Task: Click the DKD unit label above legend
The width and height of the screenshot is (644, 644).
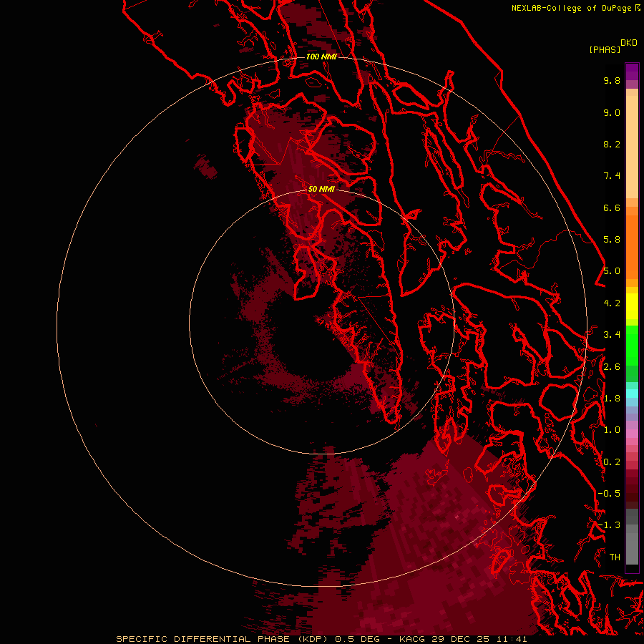Action: pyautogui.click(x=629, y=43)
